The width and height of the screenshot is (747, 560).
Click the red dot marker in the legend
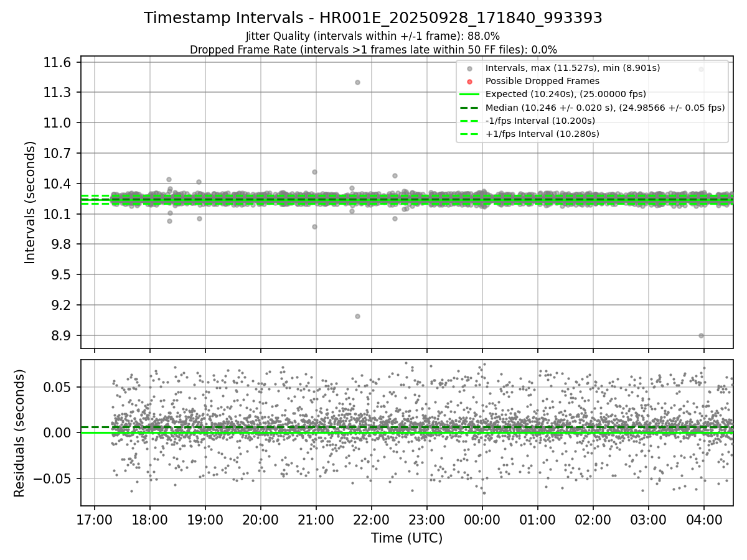coord(470,82)
